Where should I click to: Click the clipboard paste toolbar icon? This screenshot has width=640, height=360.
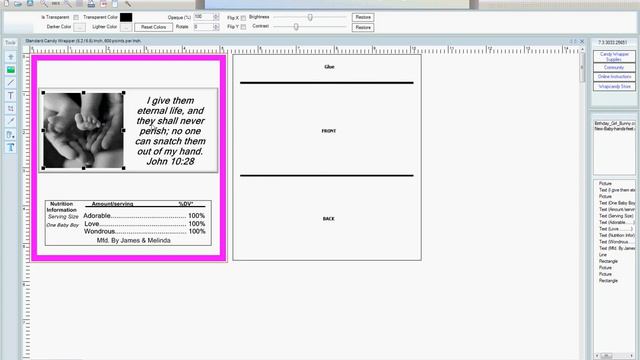click(115, 4)
